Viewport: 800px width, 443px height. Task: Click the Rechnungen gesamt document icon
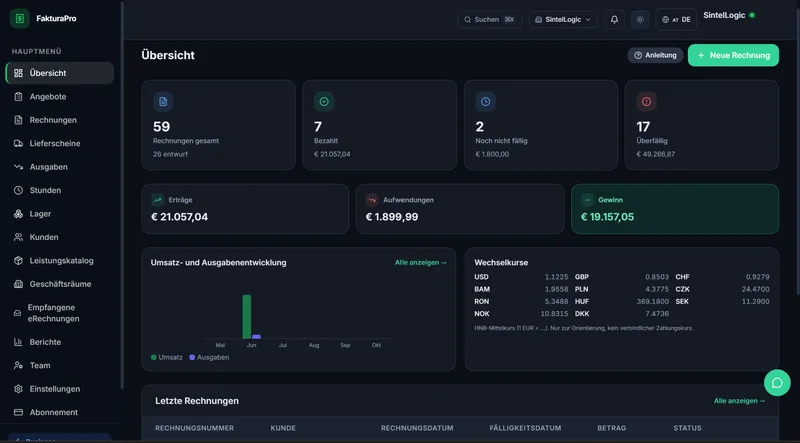pos(163,102)
